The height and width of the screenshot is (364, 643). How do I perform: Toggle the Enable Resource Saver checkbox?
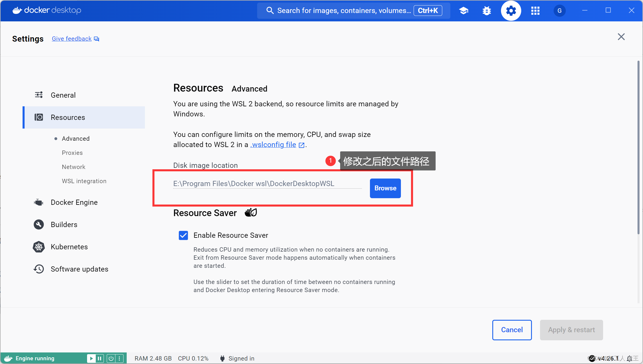point(183,235)
